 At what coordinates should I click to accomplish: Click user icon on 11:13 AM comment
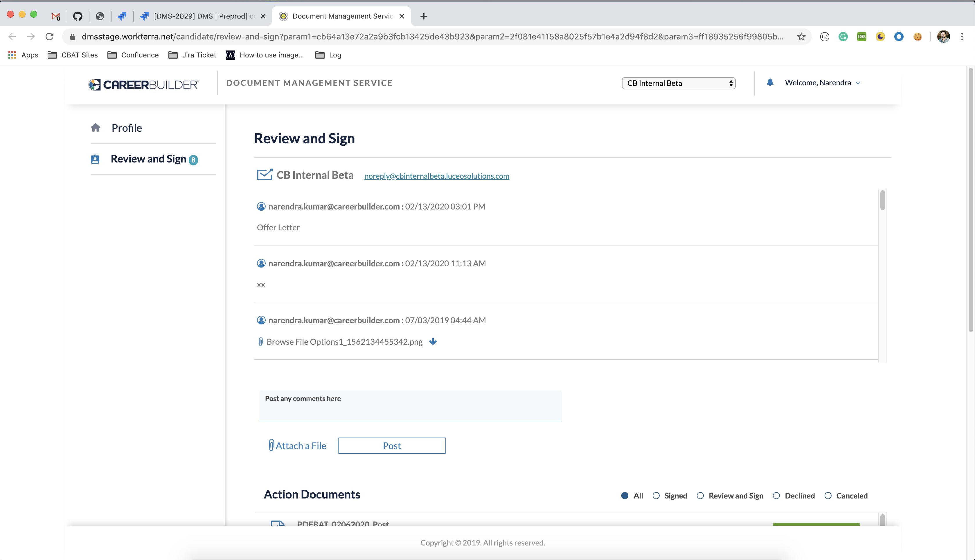click(x=261, y=263)
